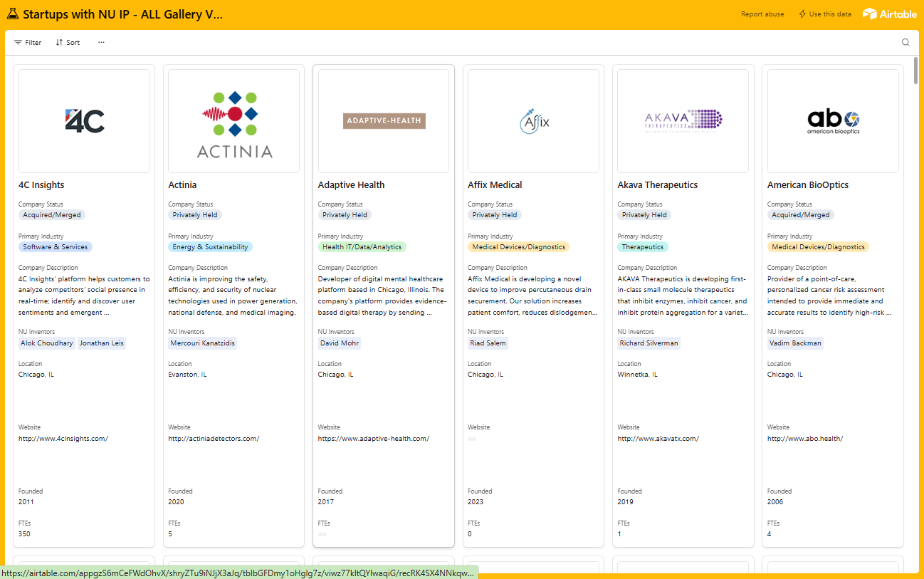
Task: Click the flask icon beside the base title
Action: coord(12,14)
